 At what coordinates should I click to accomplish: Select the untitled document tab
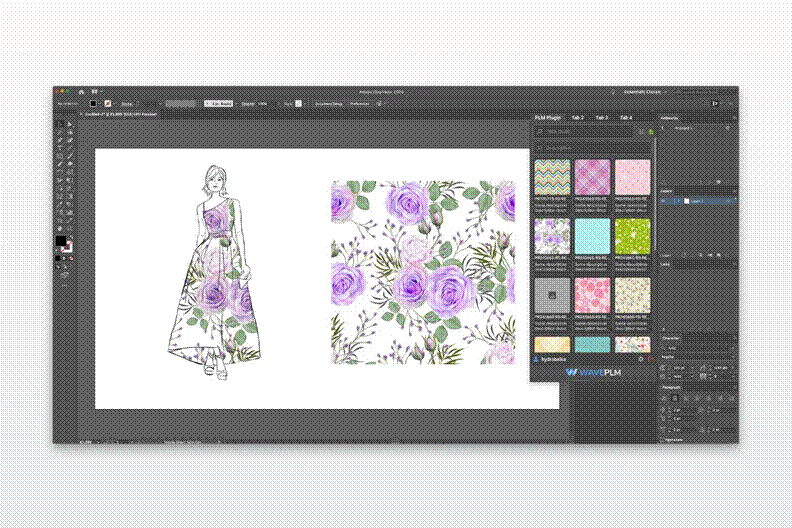120,114
